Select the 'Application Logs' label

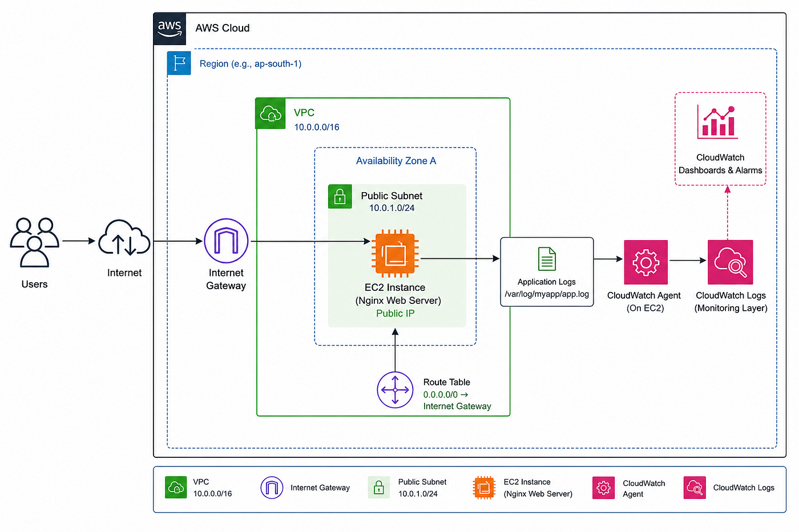[x=547, y=282]
